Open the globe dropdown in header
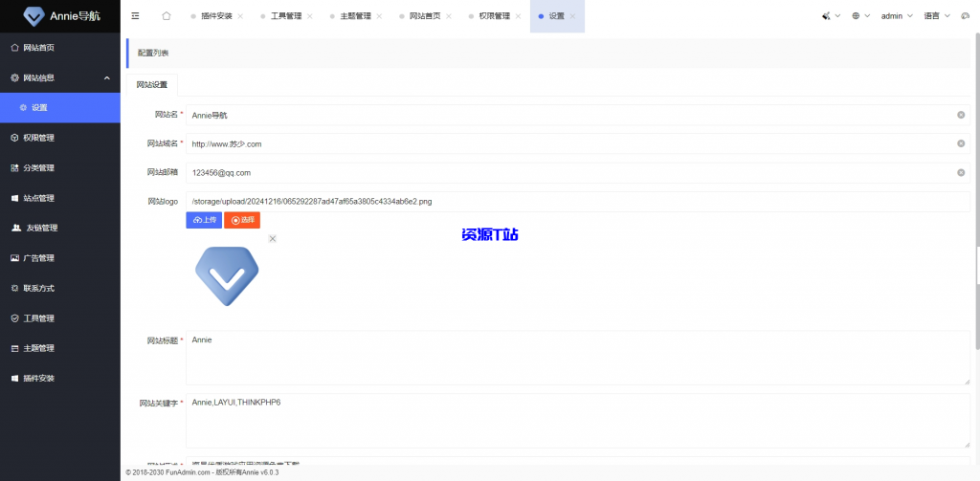This screenshot has width=980, height=481. [860, 16]
